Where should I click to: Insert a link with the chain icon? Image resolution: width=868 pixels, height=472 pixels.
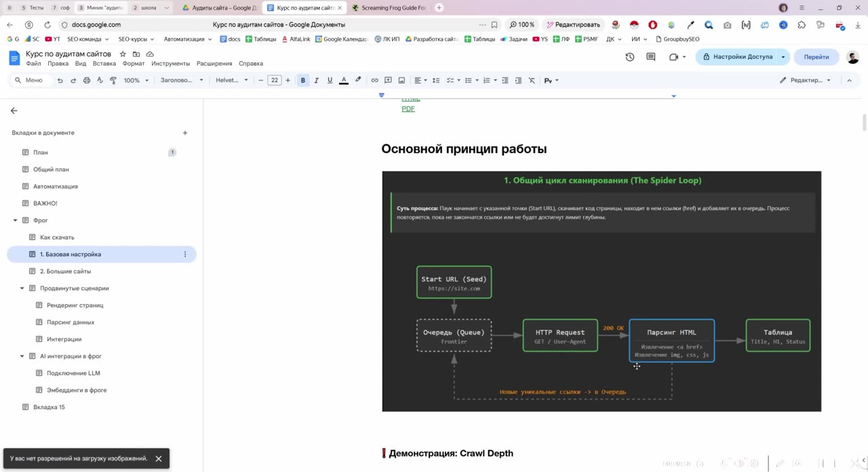click(374, 80)
